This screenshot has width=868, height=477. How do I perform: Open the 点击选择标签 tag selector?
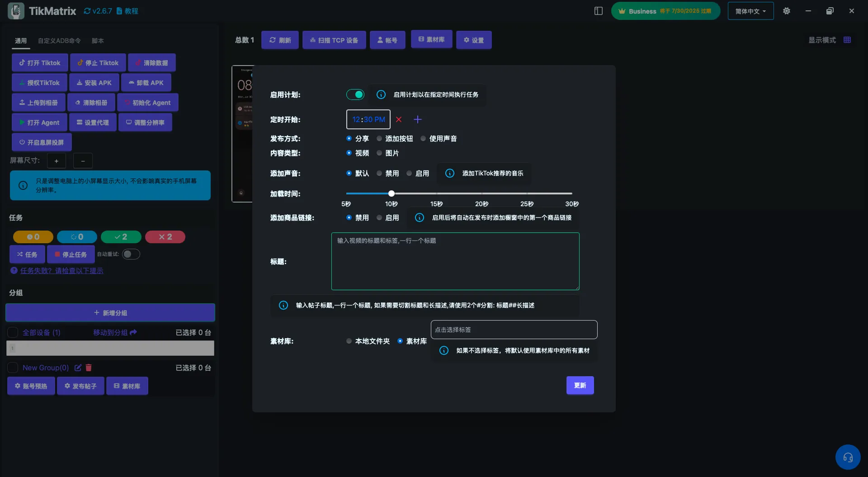514,330
